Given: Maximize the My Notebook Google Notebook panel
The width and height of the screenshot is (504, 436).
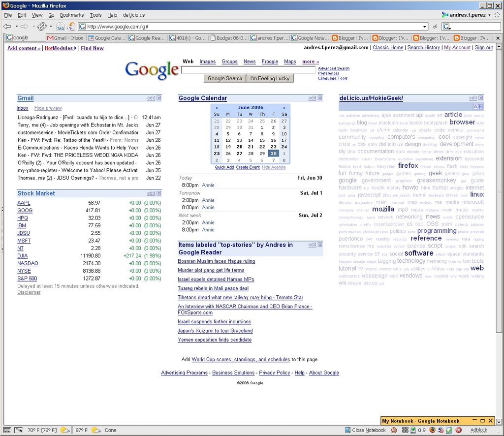Looking at the screenshot, I should click(482, 421).
